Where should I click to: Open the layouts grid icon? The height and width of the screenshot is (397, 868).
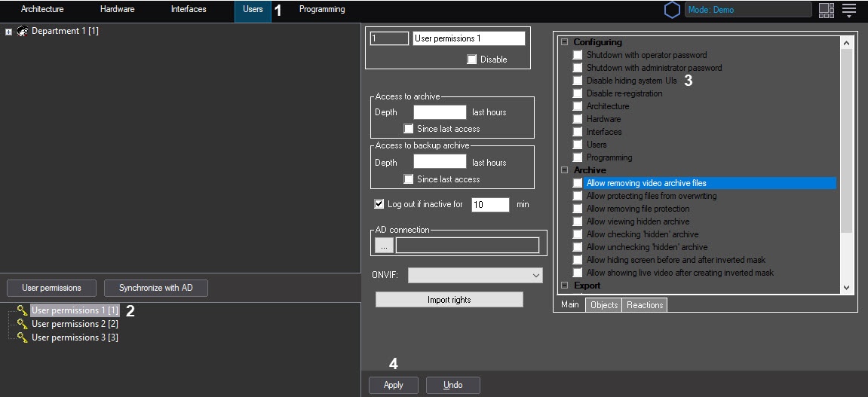click(827, 10)
